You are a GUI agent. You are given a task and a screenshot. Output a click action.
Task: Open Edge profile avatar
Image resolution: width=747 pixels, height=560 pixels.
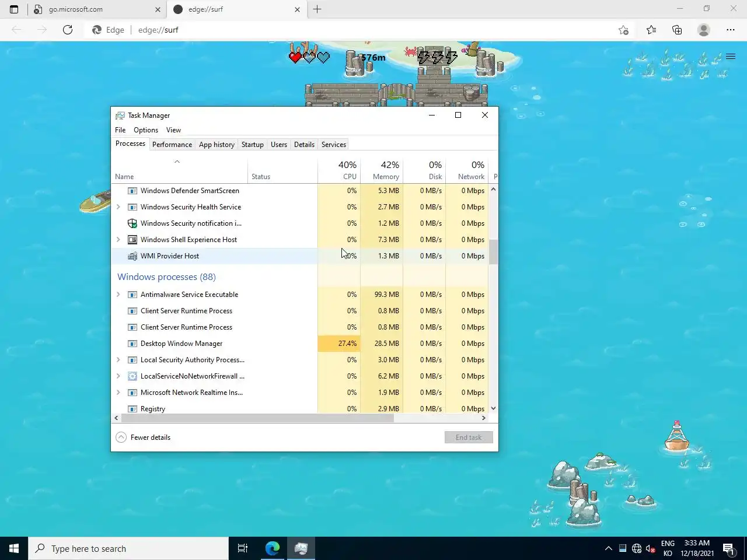coord(704,30)
